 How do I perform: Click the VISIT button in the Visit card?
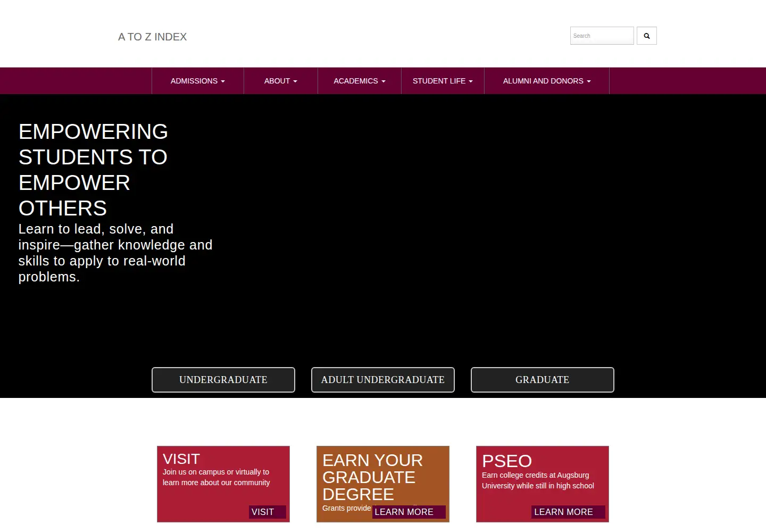tap(268, 512)
